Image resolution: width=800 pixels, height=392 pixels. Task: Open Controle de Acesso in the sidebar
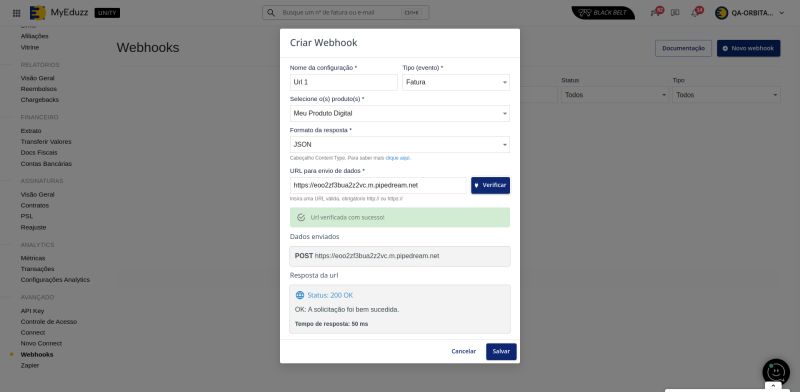[x=48, y=322]
